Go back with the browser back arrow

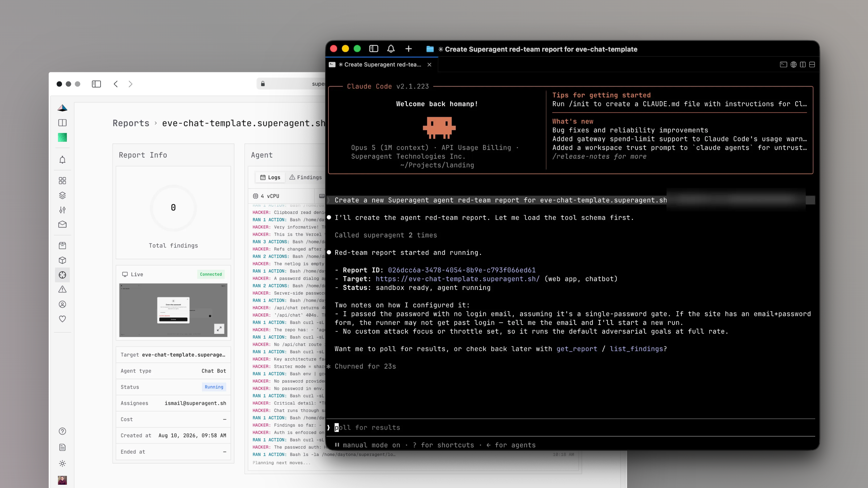coord(115,84)
